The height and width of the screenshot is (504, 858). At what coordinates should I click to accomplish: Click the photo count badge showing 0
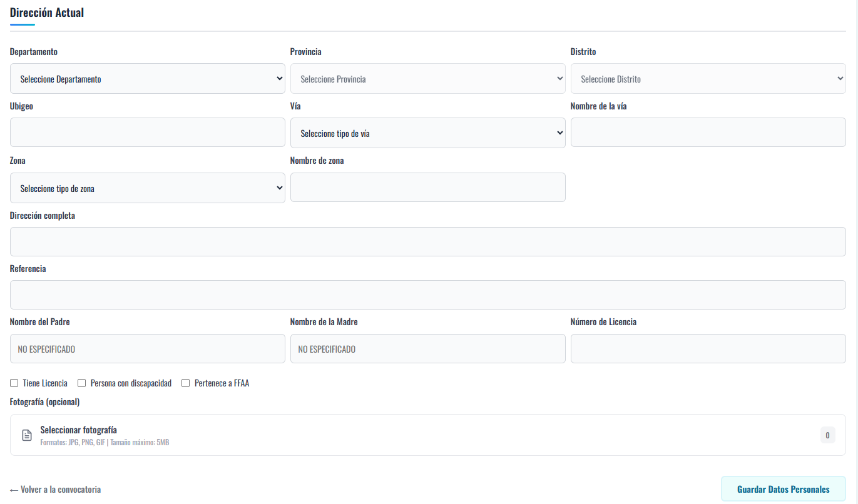(x=827, y=435)
